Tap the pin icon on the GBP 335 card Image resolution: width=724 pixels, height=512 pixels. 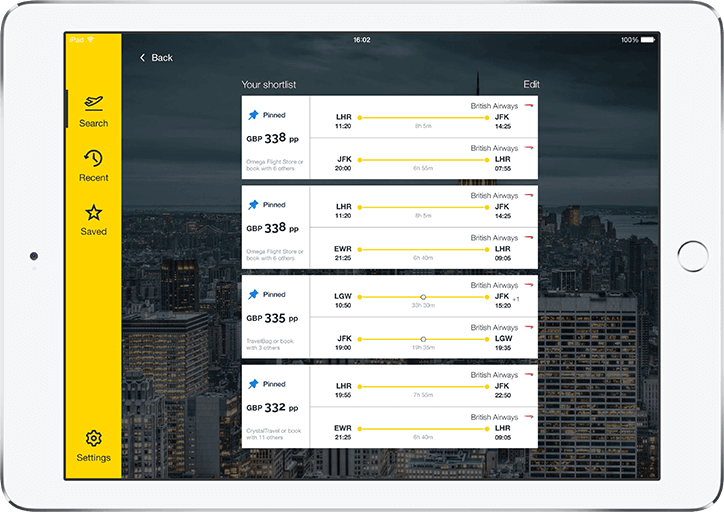(253, 295)
